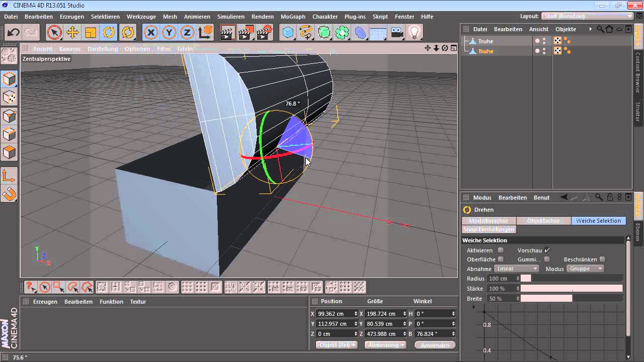
Task: Open the Mesh menu
Action: click(170, 17)
